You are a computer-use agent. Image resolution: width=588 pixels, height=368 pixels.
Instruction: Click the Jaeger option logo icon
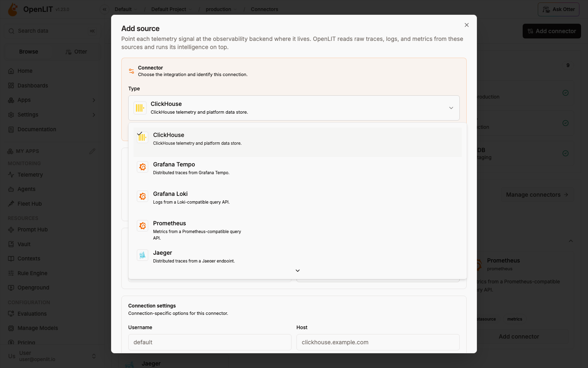(x=143, y=255)
